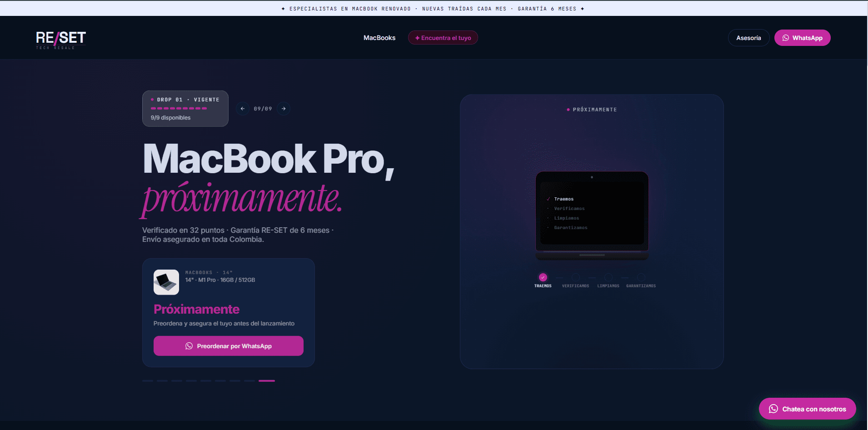The width and height of the screenshot is (868, 430).
Task: Click the checked Traemos step circle
Action: click(543, 277)
